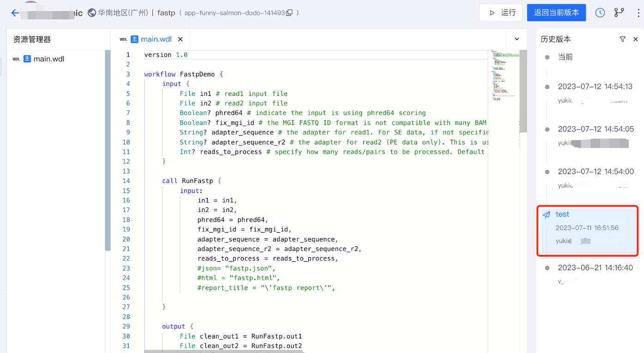
Task: Click 返回当前版本 button
Action: click(x=556, y=13)
